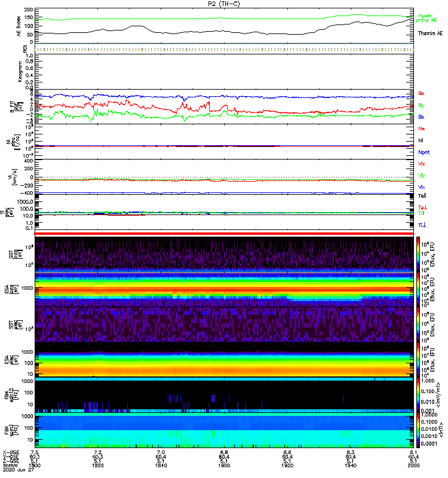This screenshot has height=478, width=448.
Task: Click the -400 tick on Vi axis
Action: (26, 193)
